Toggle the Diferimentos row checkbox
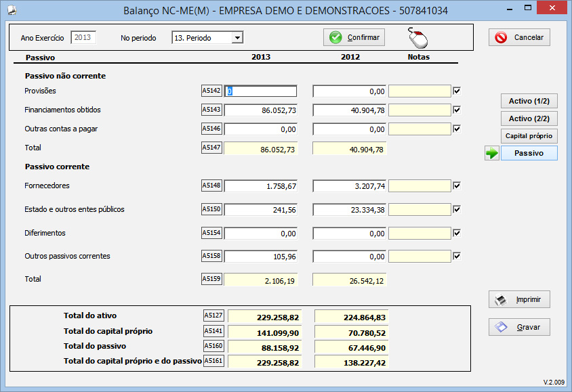This screenshot has height=392, width=572. (457, 233)
